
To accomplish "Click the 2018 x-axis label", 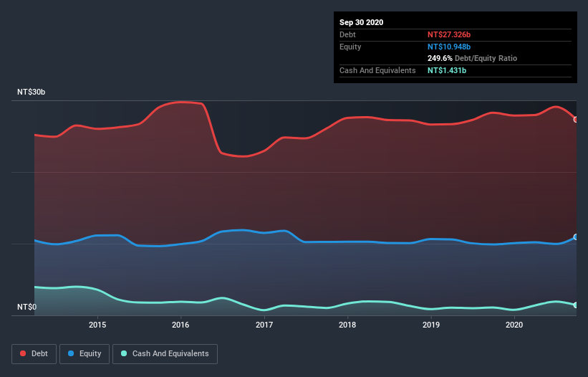I will (x=347, y=325).
